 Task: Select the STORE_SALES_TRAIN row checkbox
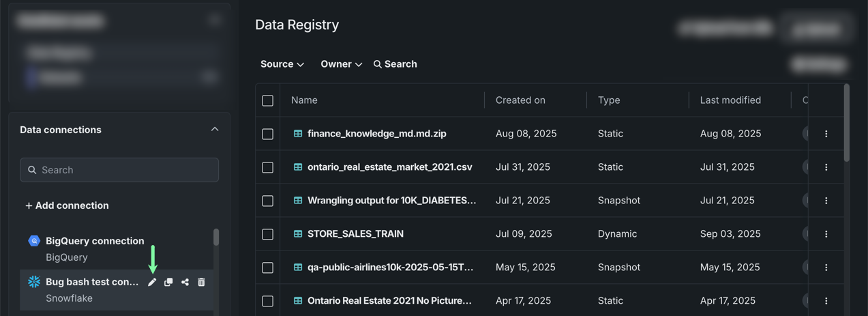[x=268, y=234]
